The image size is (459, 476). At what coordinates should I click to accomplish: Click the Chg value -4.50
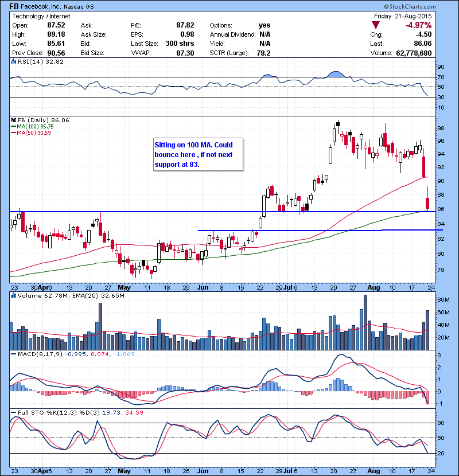point(423,34)
